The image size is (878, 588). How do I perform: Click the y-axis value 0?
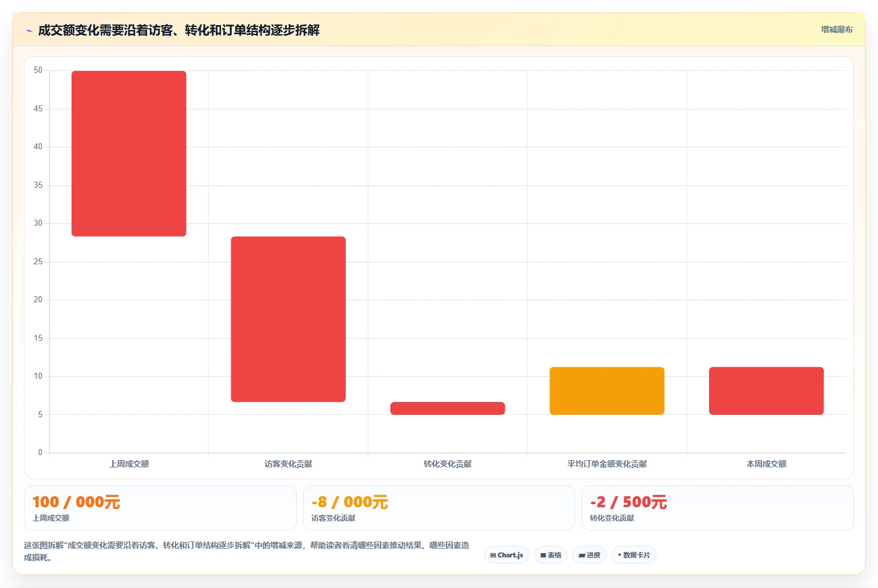tap(40, 453)
